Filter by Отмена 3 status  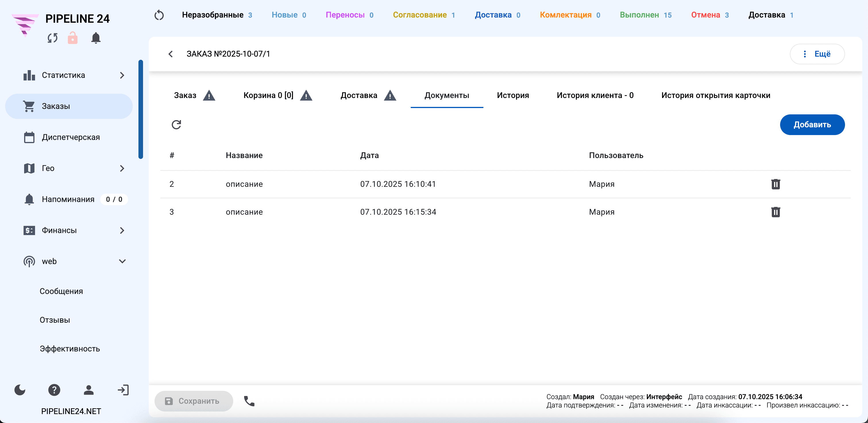tap(710, 15)
